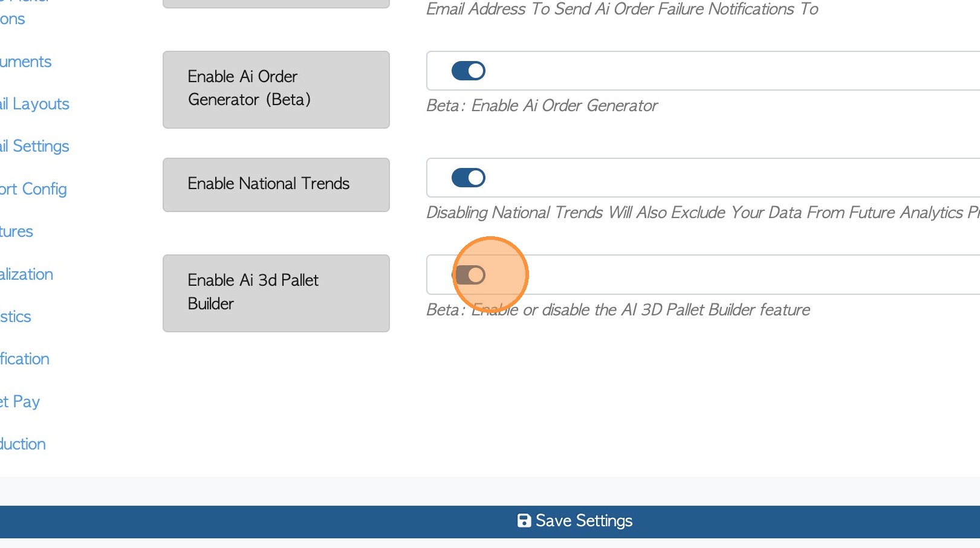Click the "Beta: Enable Ai Order Generator" help text
The image size is (980, 548).
pyautogui.click(x=542, y=106)
